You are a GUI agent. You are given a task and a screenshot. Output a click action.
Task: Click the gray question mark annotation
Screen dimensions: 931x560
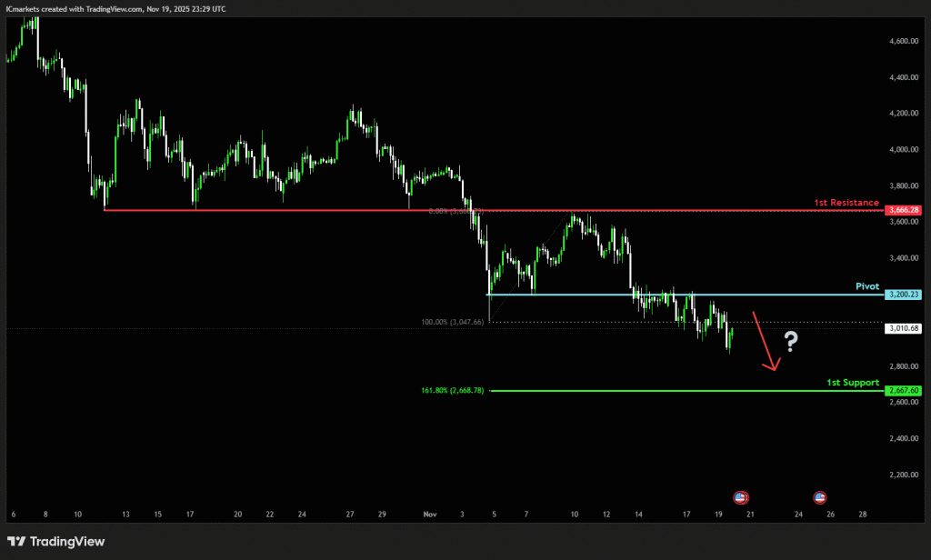[x=791, y=342]
